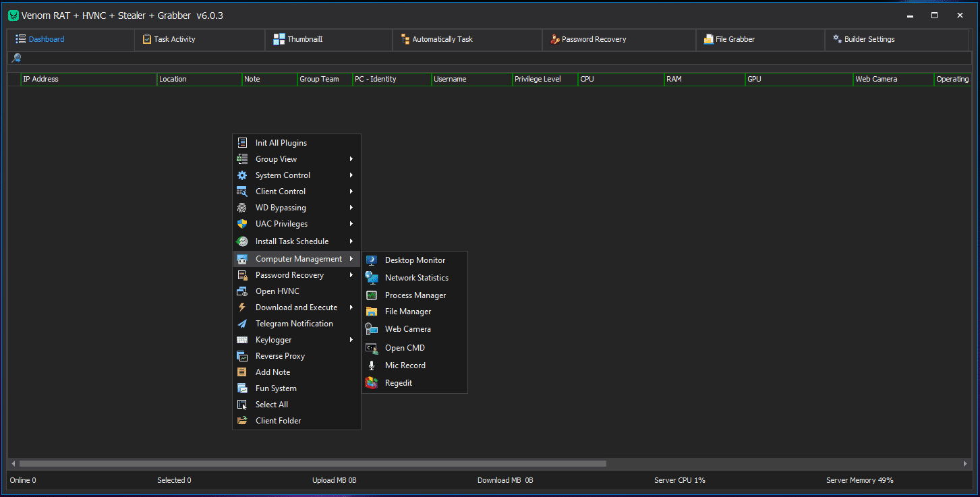Click the IP Address column header
The height and width of the screenshot is (497, 980).
(x=88, y=79)
